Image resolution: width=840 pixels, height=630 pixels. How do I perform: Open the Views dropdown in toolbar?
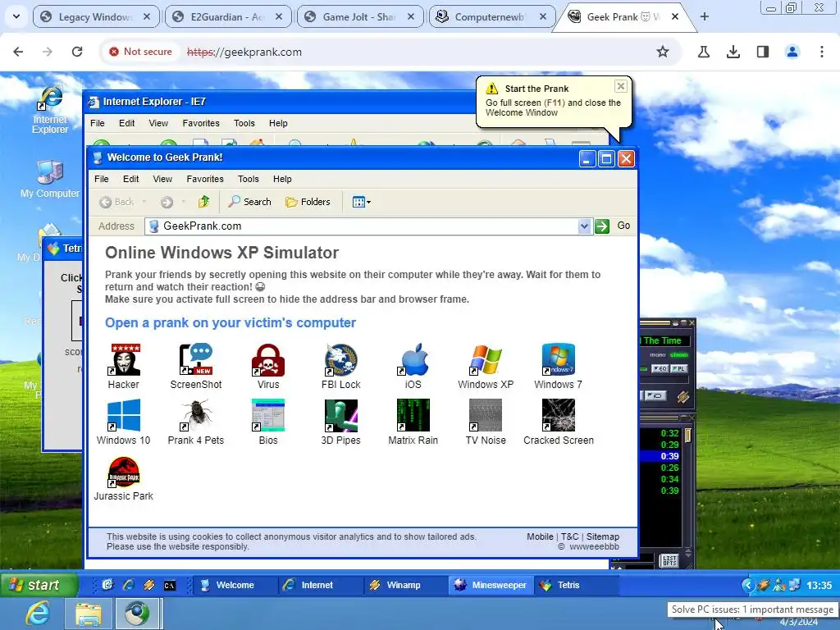tap(362, 202)
